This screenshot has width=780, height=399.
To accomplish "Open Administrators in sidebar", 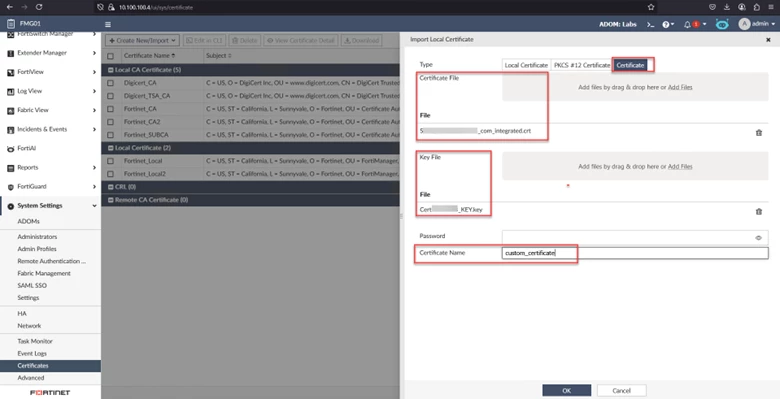I will (37, 237).
